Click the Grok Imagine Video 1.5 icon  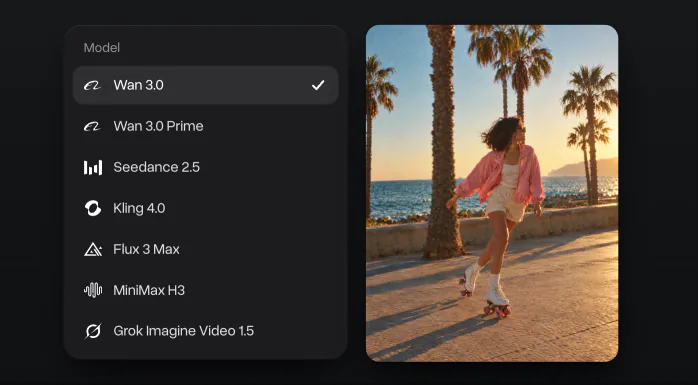click(93, 331)
